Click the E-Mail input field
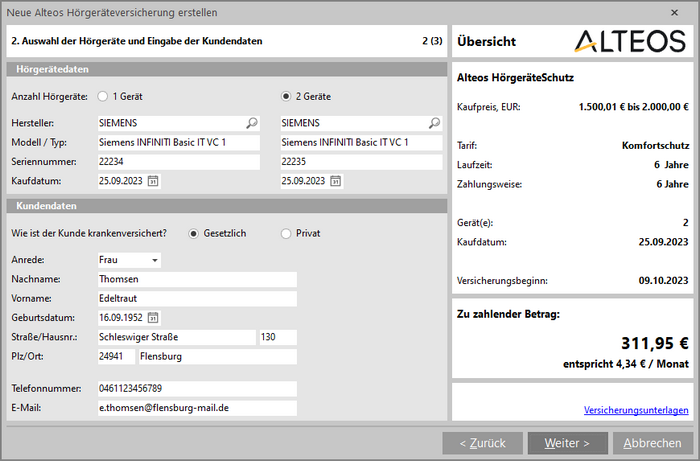This screenshot has width=700, height=461. pos(196,408)
